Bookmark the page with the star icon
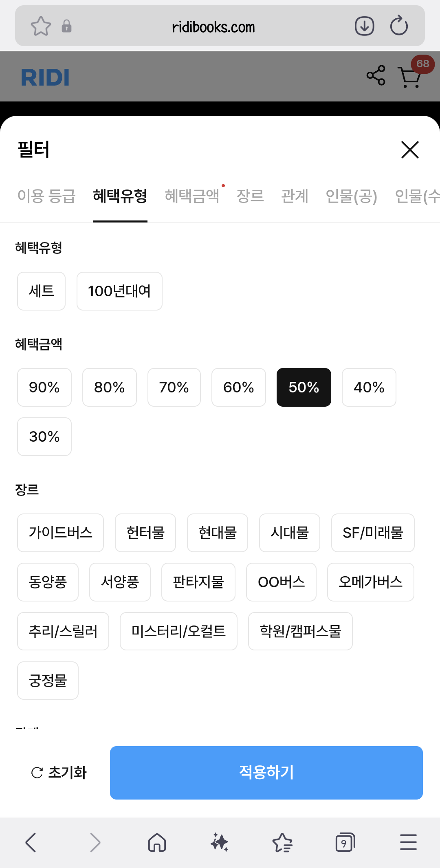 click(x=41, y=26)
